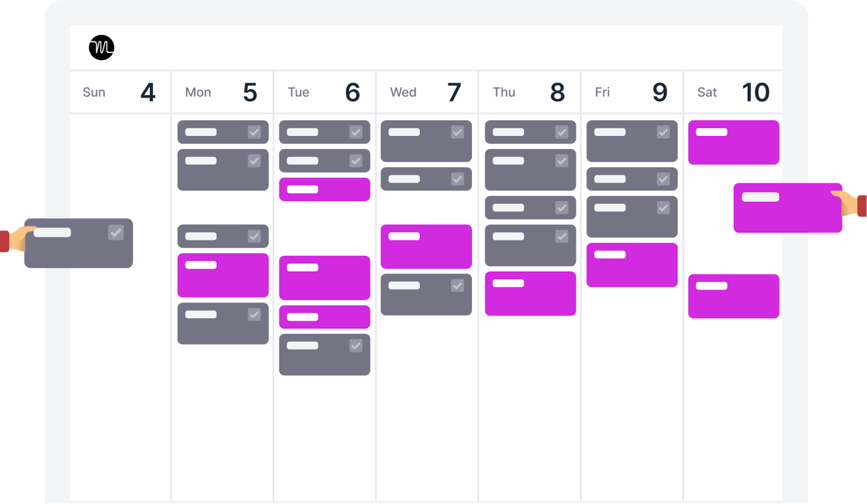Open Monday's magenta event block

(223, 275)
